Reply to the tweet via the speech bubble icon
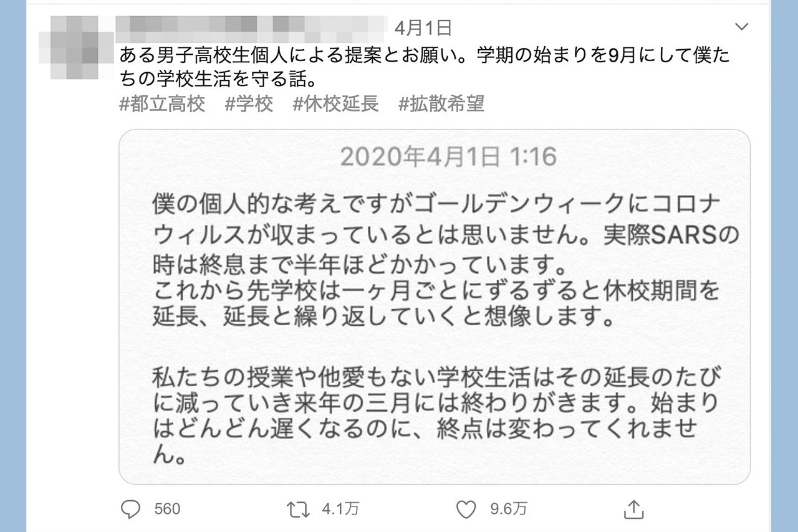 (130, 509)
